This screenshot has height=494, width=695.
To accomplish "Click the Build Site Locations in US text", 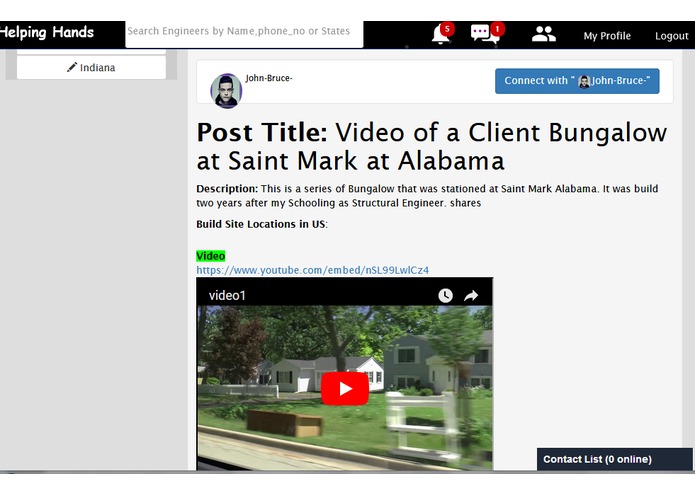I will pyautogui.click(x=262, y=224).
